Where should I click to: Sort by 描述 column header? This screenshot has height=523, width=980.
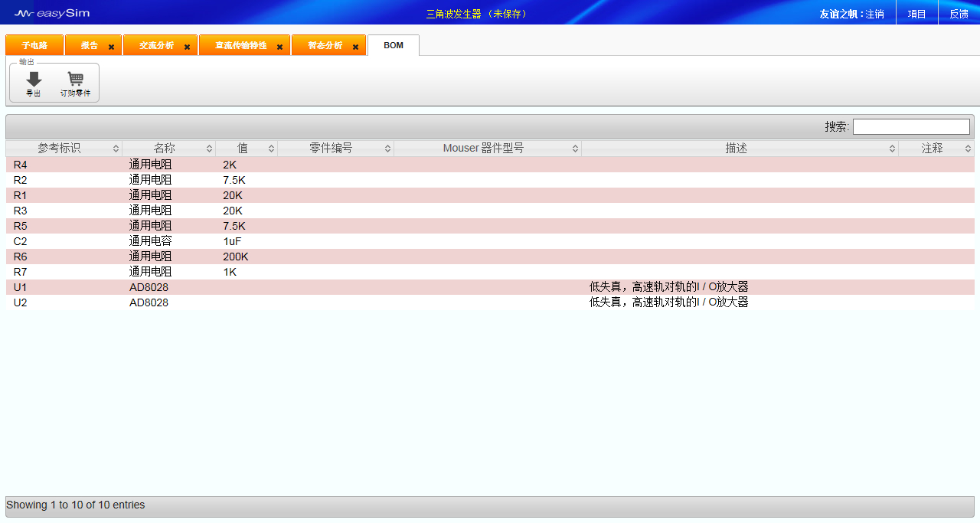(740, 148)
